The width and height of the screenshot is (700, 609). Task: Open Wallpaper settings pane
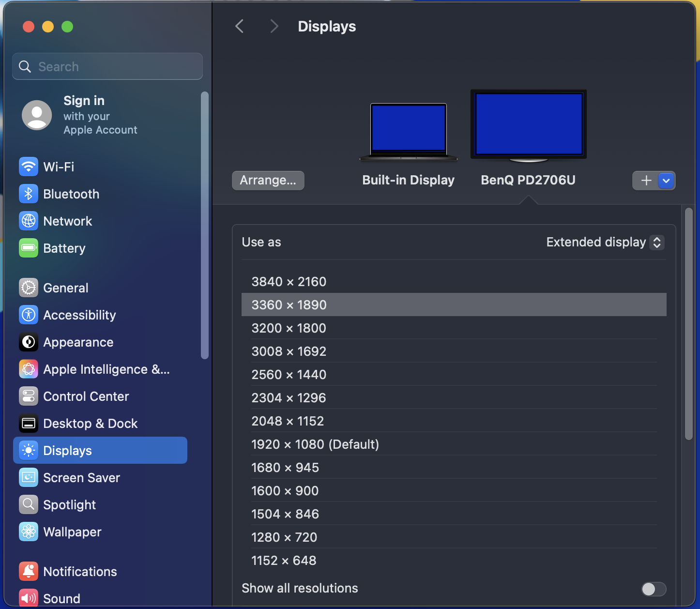tap(100, 532)
